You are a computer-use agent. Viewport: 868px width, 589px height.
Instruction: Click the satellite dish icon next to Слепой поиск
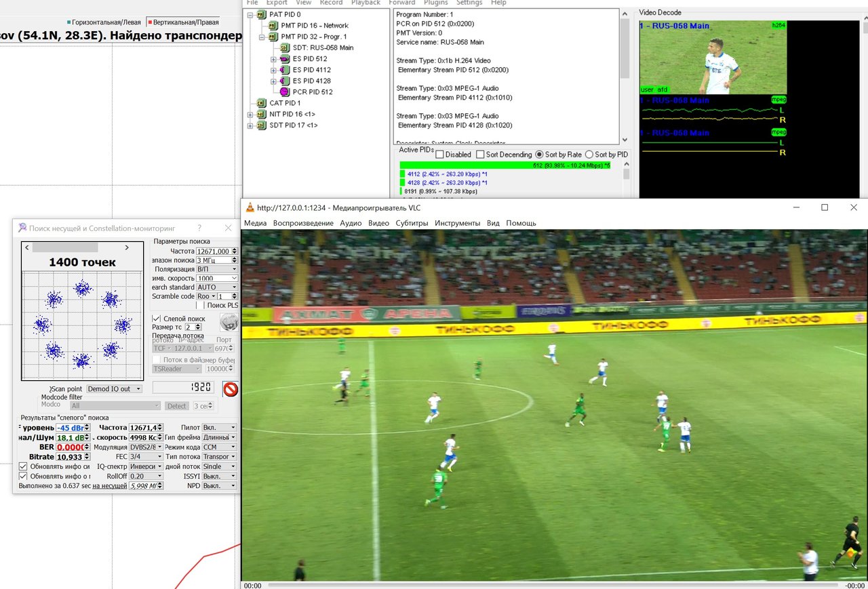[229, 323]
